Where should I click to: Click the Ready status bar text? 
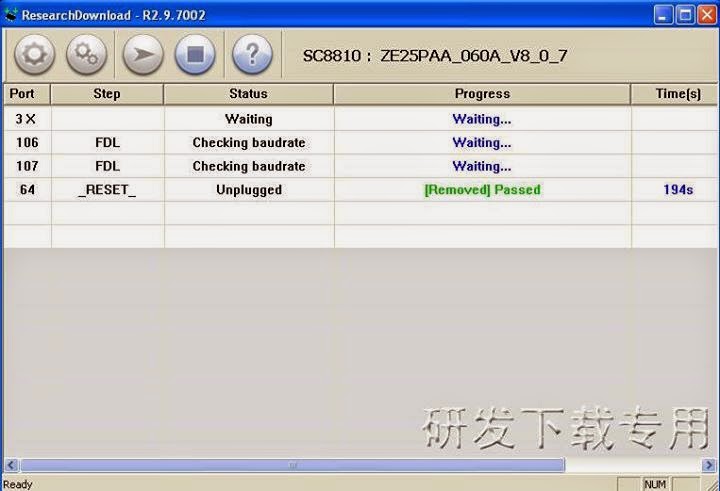point(17,484)
